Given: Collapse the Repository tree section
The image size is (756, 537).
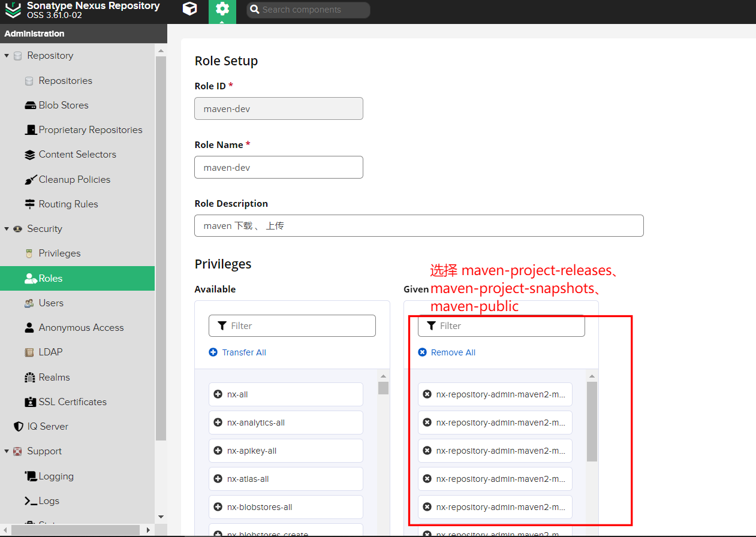Looking at the screenshot, I should tap(7, 56).
